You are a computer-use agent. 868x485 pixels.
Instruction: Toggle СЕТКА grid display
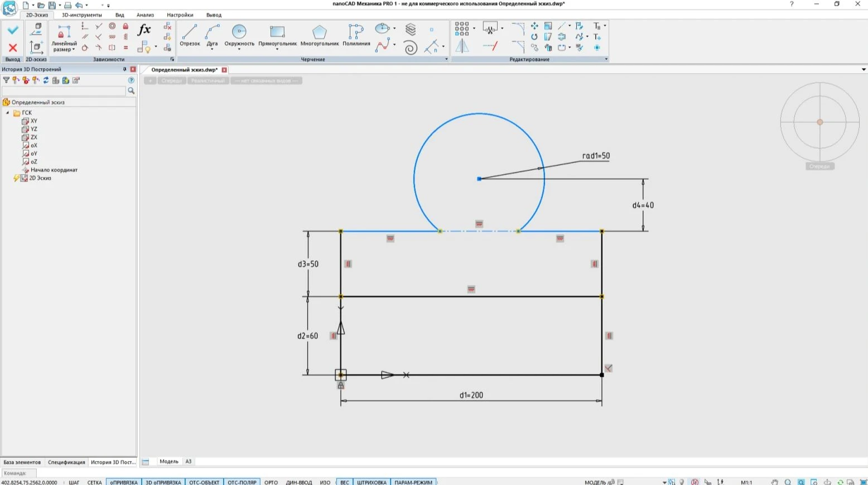94,482
